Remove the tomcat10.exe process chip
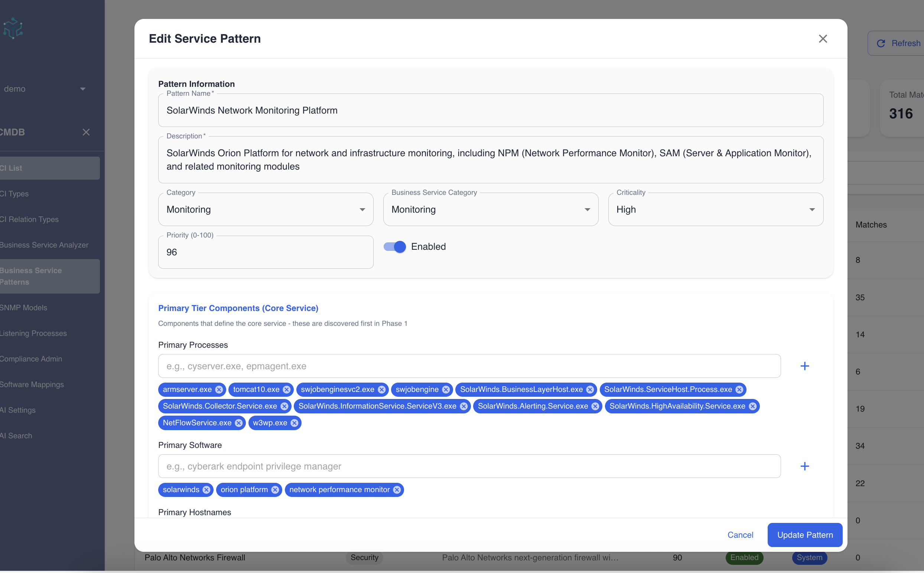The width and height of the screenshot is (924, 573). click(286, 389)
